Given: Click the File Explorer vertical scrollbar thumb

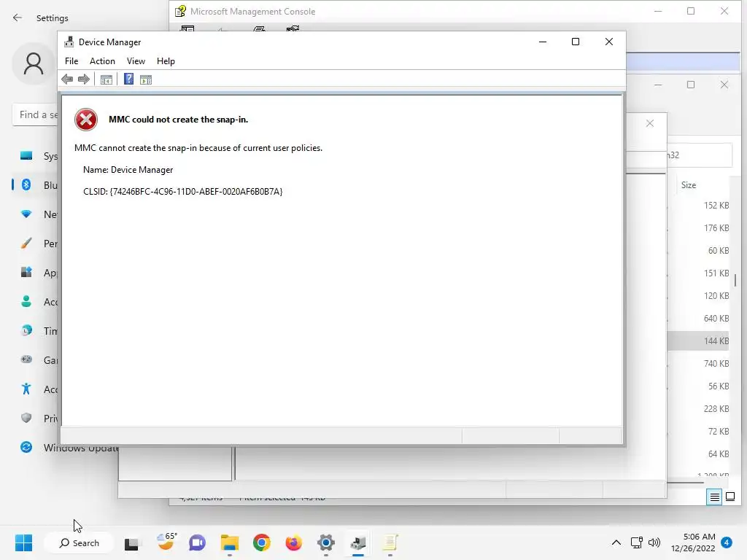Looking at the screenshot, I should click(x=735, y=280).
